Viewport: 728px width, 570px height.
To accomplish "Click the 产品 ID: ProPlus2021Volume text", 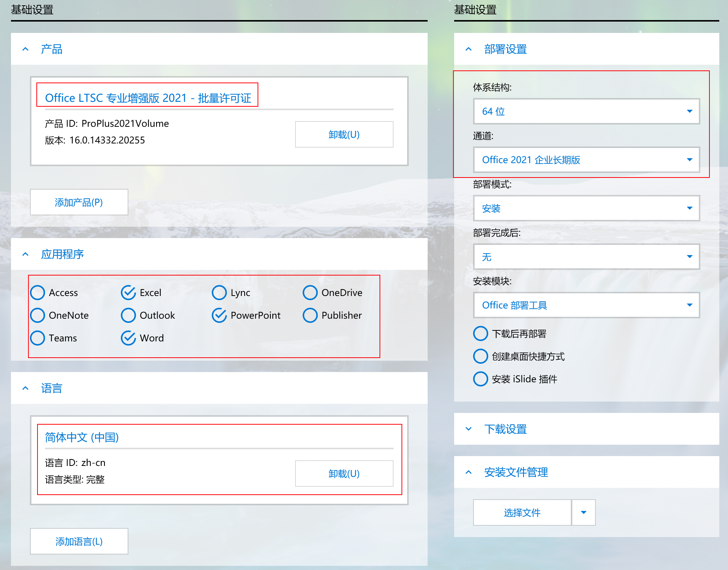I will coord(107,123).
